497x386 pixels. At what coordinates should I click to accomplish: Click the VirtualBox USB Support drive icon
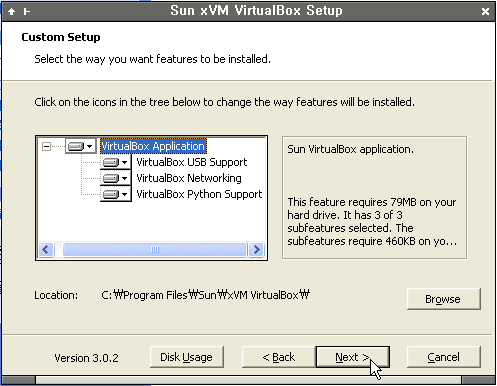[x=111, y=162]
